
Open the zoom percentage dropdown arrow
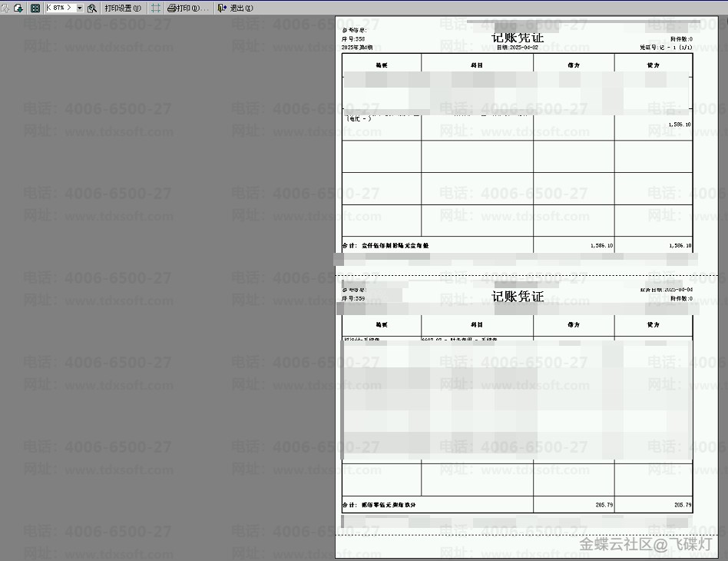pyautogui.click(x=79, y=8)
